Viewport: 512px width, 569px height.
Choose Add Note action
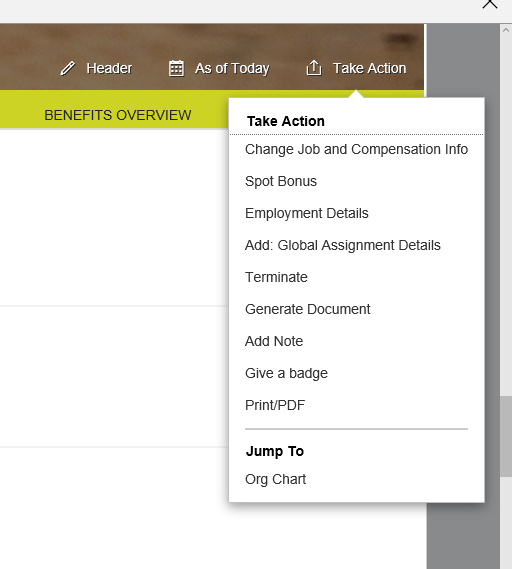pos(274,341)
